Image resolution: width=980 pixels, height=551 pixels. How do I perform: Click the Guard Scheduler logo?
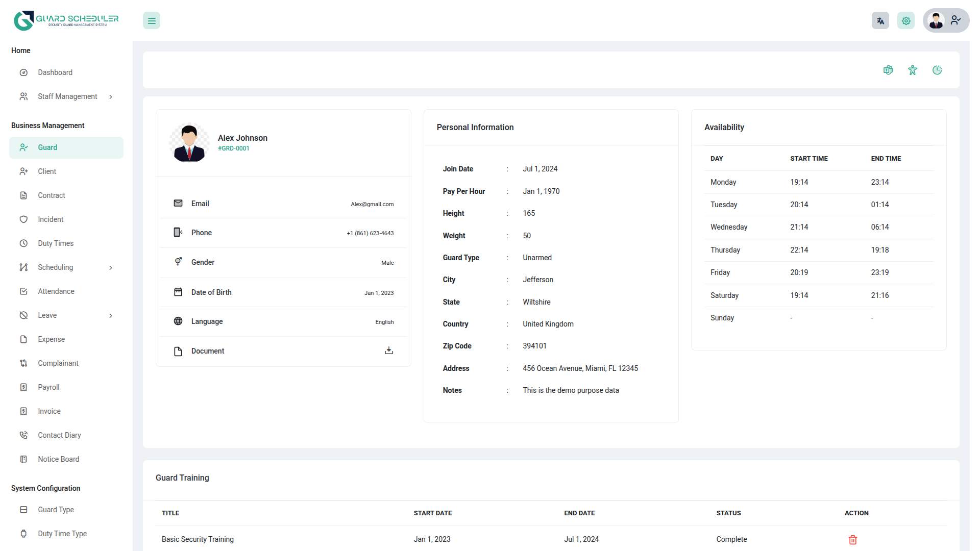(x=66, y=21)
